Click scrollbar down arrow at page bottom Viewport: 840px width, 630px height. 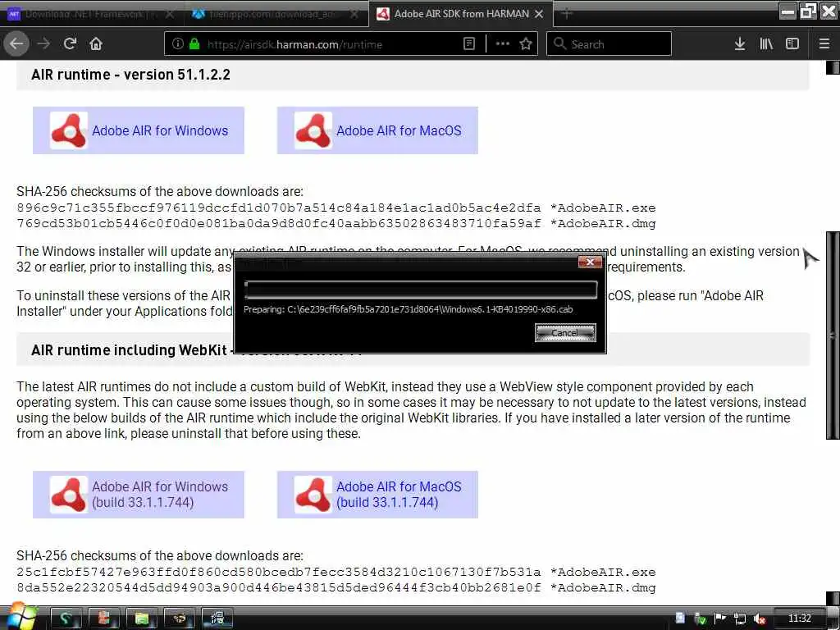[833, 598]
